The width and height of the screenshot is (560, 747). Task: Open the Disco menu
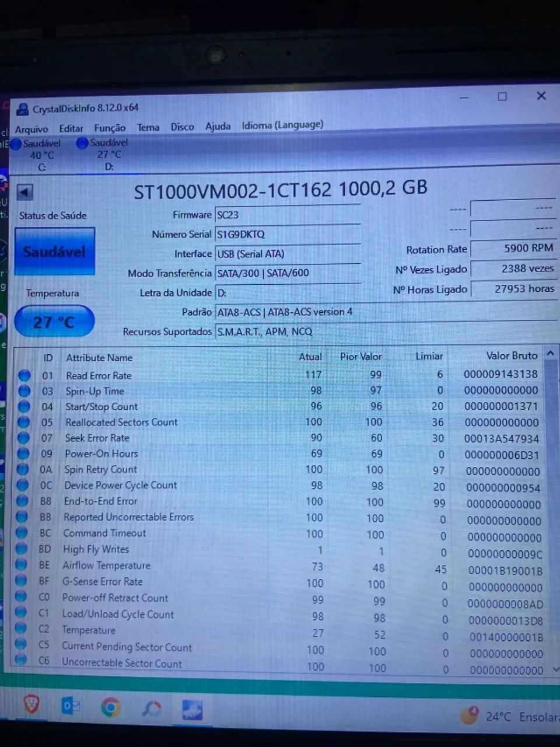tap(182, 127)
